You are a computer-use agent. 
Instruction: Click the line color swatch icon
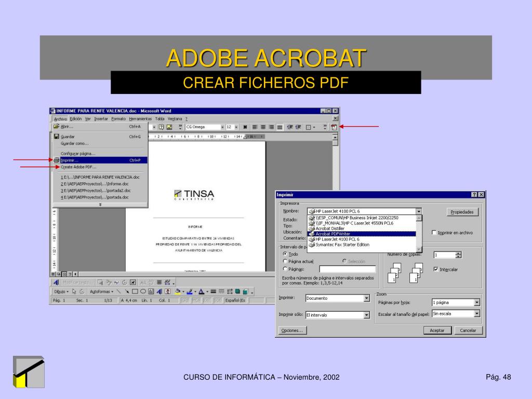tap(189, 291)
